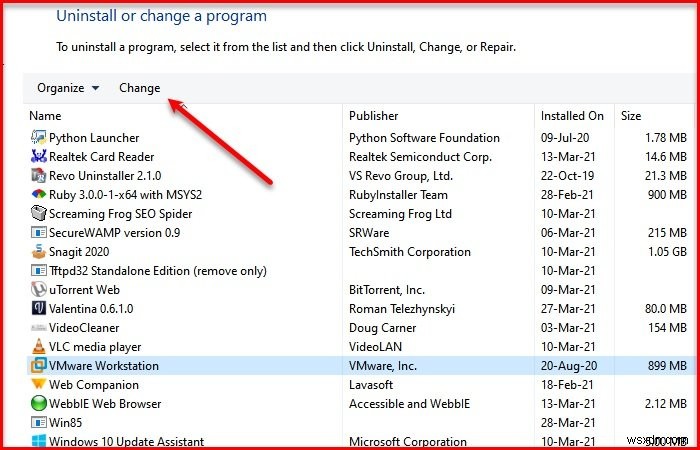700x450 pixels.
Task: Click the VMware Workstation icon
Action: pos(39,366)
